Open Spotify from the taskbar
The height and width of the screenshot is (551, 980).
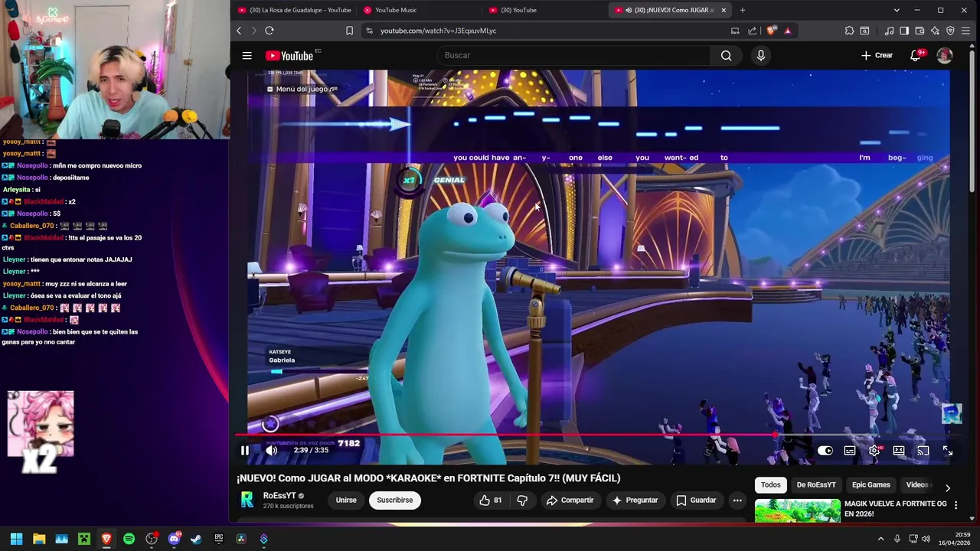coord(129,539)
